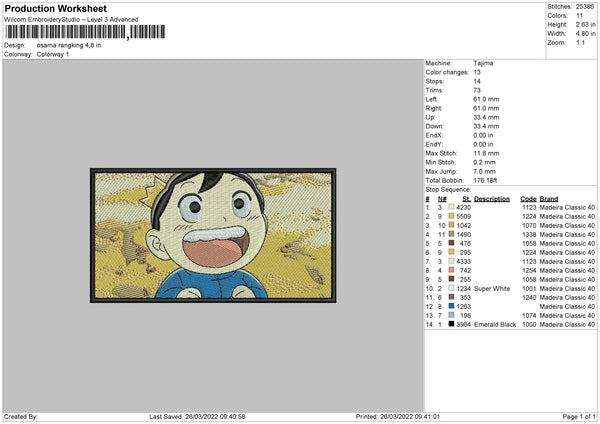The image size is (600, 424).
Task: Click thread code 1070
Action: [x=529, y=225]
